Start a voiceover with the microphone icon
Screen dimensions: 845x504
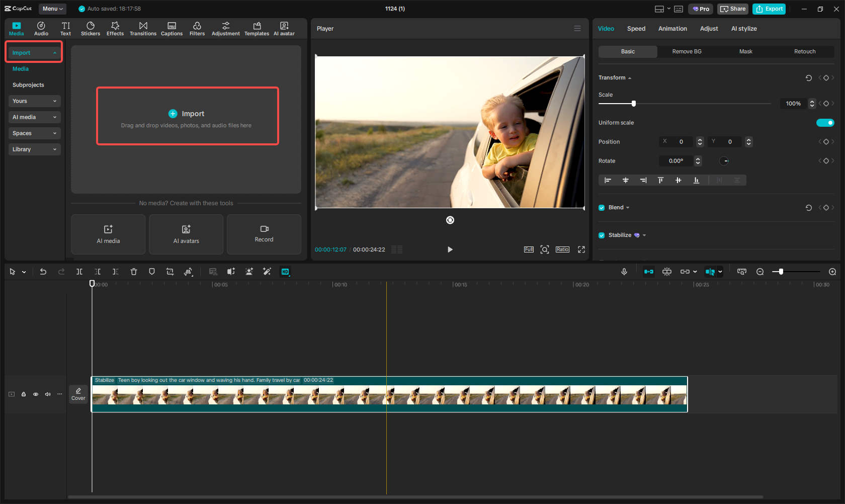click(624, 272)
